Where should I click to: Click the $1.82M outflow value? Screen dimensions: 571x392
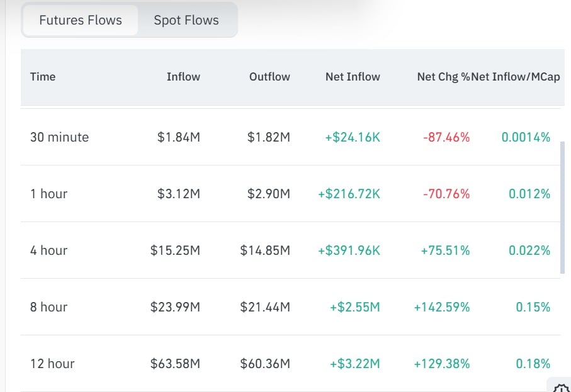point(268,137)
